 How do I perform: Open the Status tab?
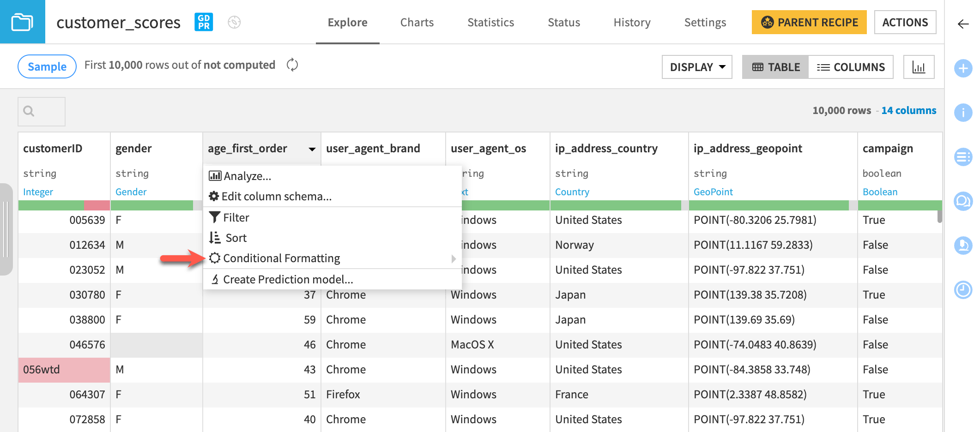564,22
